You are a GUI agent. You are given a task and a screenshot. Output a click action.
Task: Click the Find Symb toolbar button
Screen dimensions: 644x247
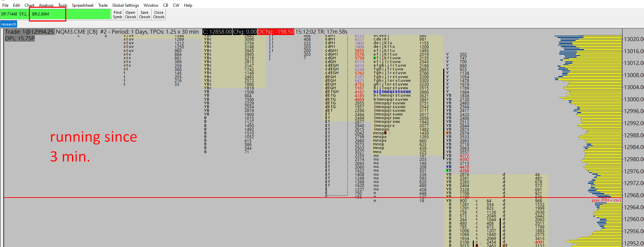117,14
